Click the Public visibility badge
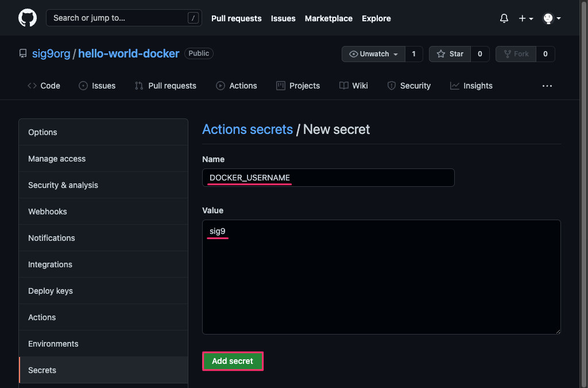Screen dimensions: 588x388 [x=199, y=53]
